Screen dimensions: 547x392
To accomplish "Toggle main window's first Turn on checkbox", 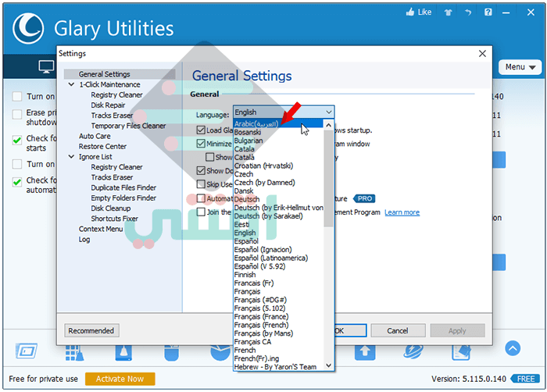I will point(17,97).
